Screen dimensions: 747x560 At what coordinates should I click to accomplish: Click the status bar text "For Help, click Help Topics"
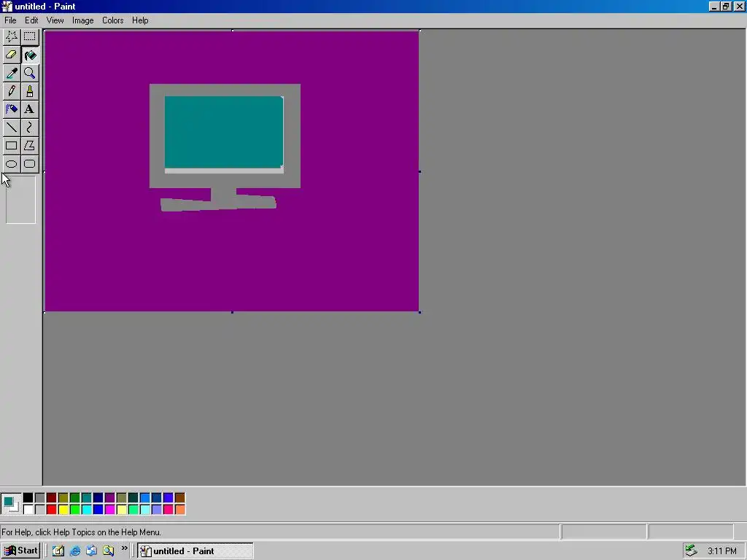81,532
